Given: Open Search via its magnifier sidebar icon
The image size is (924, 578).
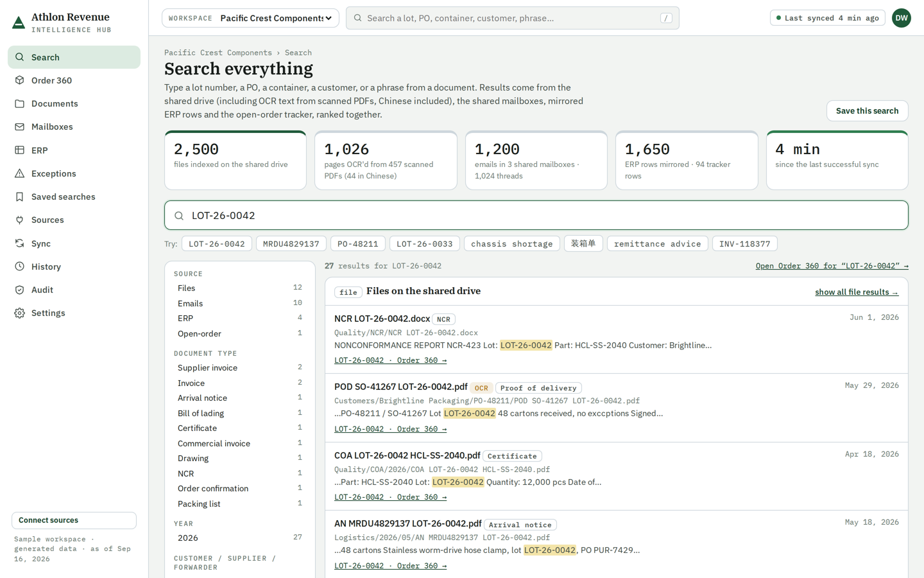Looking at the screenshot, I should 20,57.
